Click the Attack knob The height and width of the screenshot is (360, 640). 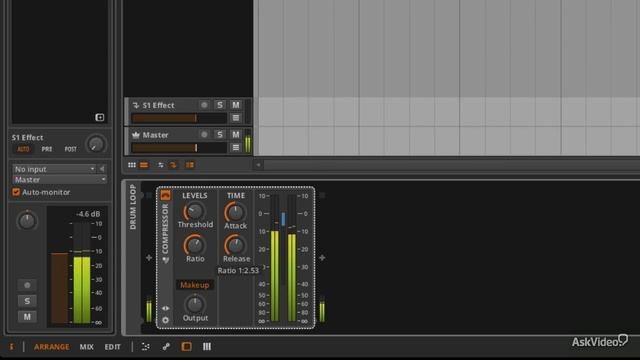235,212
